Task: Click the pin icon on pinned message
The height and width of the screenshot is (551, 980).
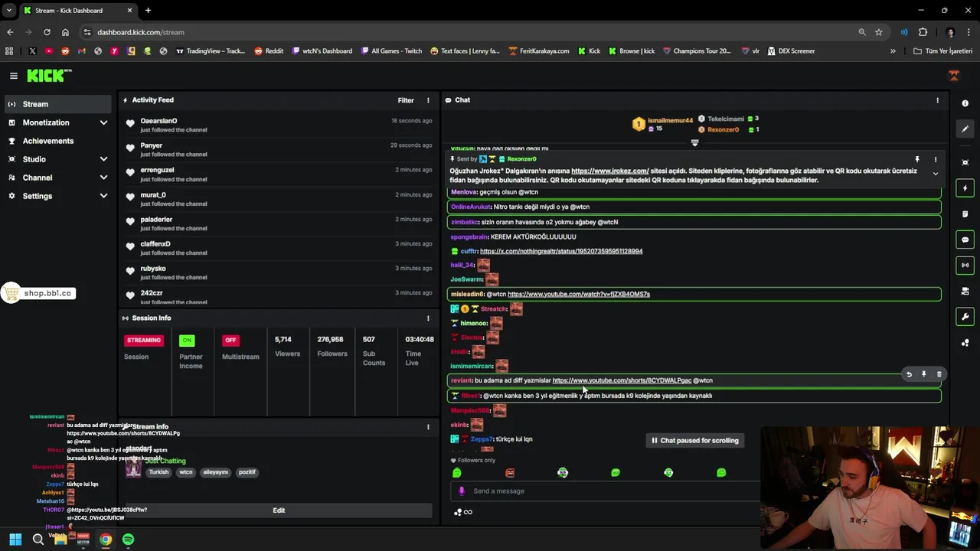Action: click(x=916, y=159)
